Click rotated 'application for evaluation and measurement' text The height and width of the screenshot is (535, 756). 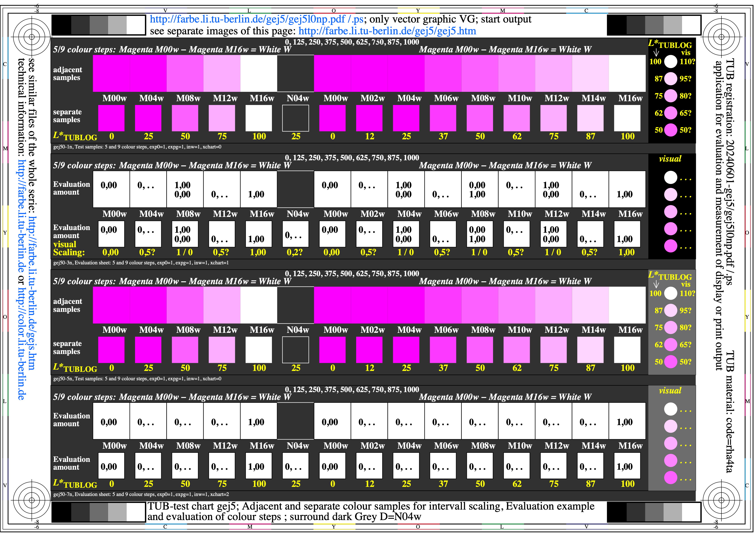point(719,216)
